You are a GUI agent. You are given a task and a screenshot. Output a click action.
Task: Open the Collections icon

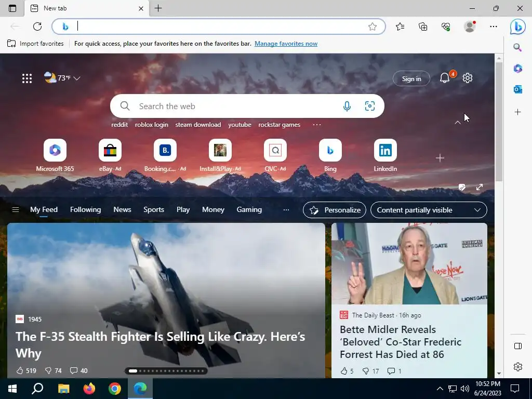pos(423,26)
